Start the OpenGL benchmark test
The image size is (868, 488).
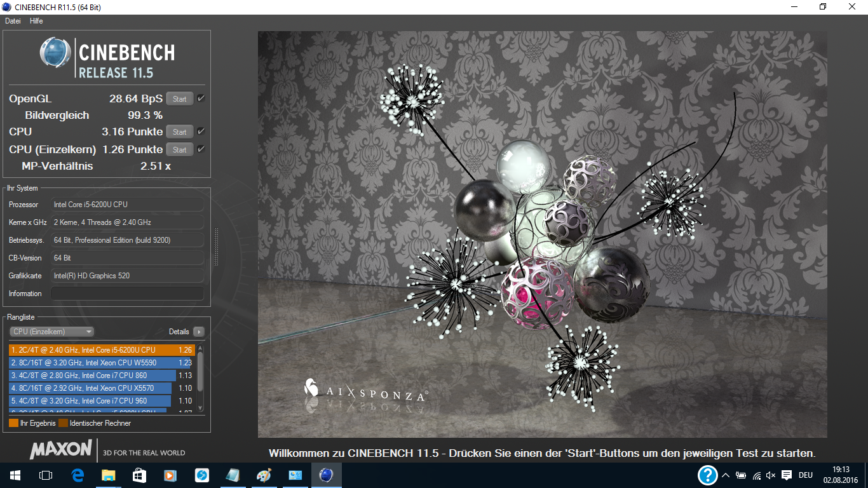coord(180,99)
